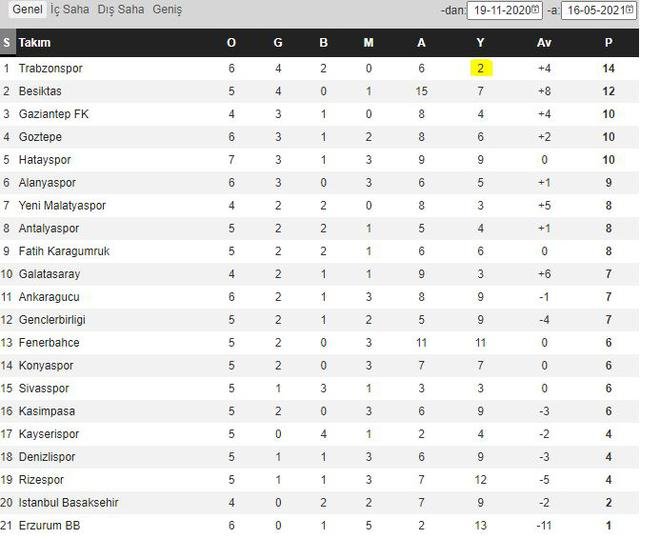Open the Galatasaray team link
The width and height of the screenshot is (670, 539).
click(50, 274)
